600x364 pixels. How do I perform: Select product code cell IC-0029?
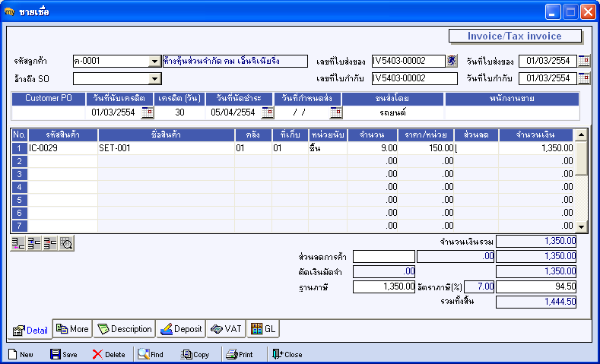(62, 148)
